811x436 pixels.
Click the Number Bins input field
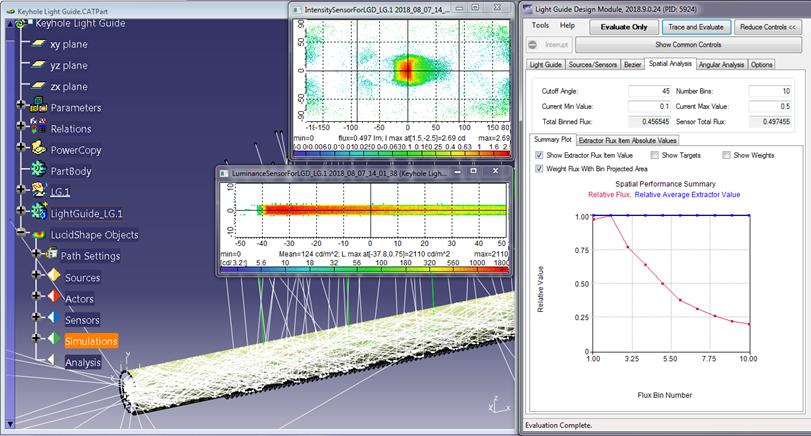(770, 91)
